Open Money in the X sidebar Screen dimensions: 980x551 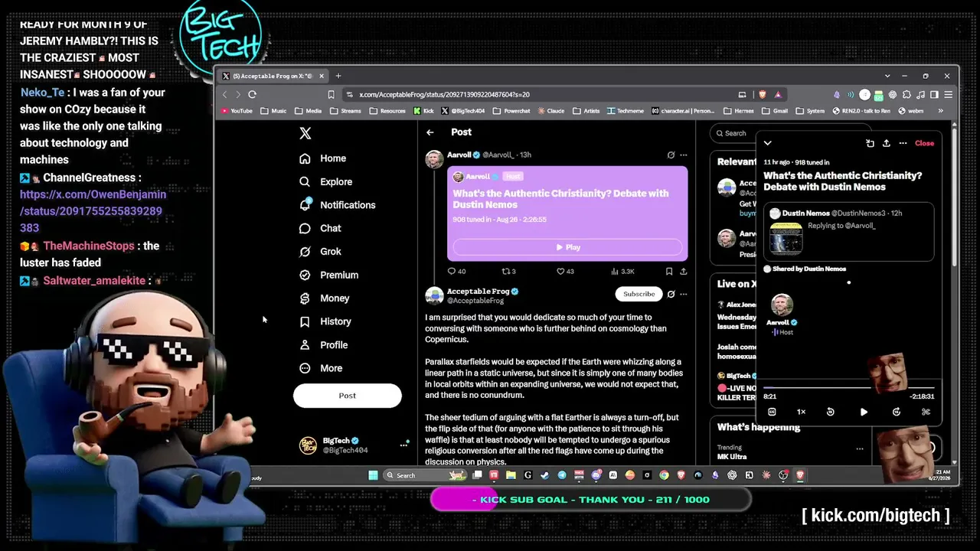click(324, 298)
